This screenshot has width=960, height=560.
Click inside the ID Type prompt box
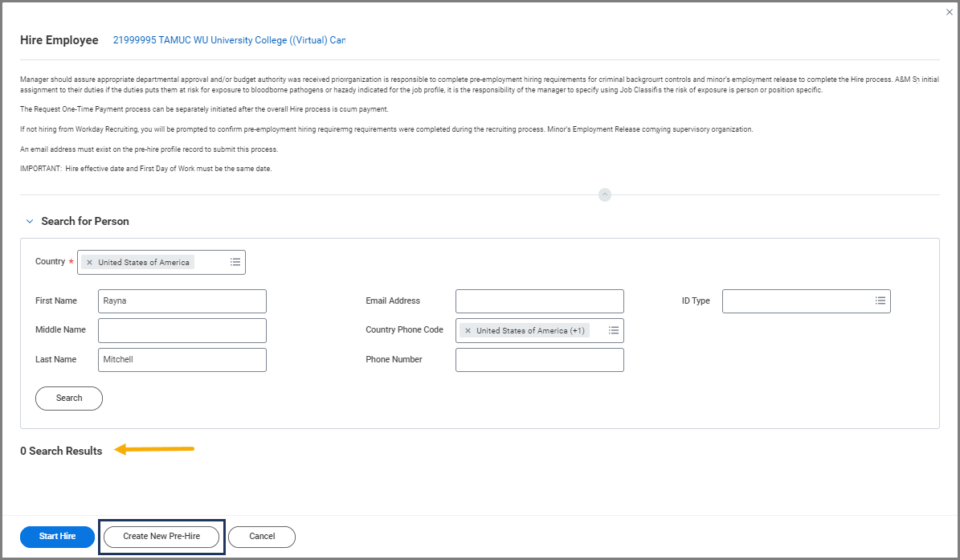(795, 301)
